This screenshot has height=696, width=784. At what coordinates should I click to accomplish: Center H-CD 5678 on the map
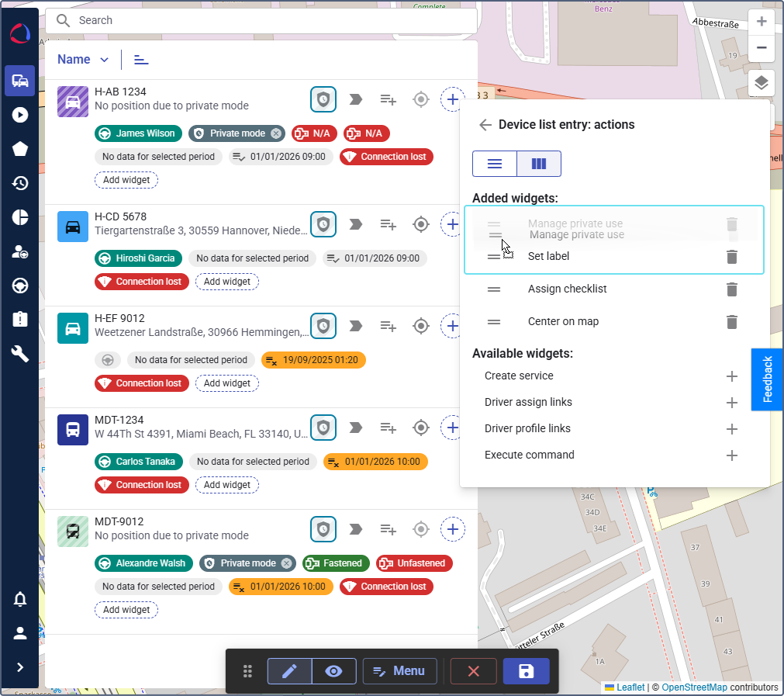(420, 224)
